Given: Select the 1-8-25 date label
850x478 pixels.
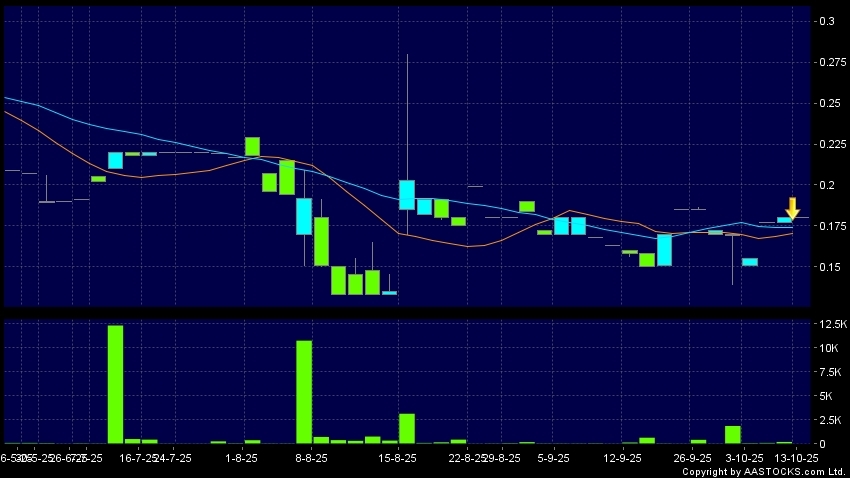Looking at the screenshot, I should coord(242,458).
